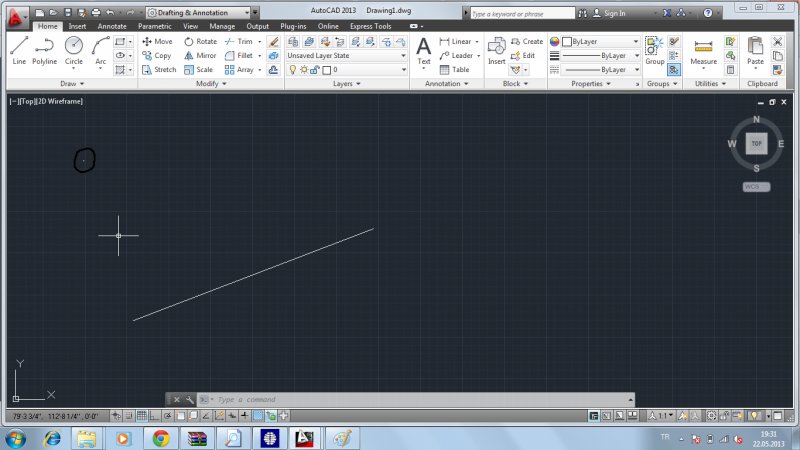This screenshot has height=450, width=800.
Task: Open the Measure utility
Action: coord(704,51)
